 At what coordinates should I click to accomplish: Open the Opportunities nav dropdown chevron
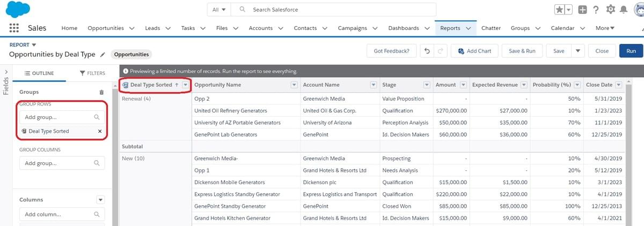coord(131,28)
